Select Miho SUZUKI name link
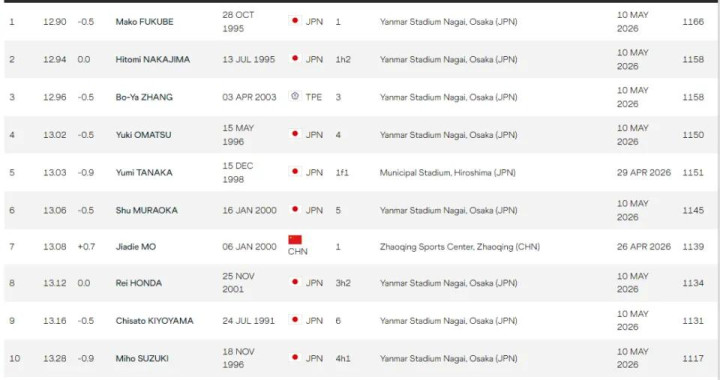720x380 pixels. (142, 358)
